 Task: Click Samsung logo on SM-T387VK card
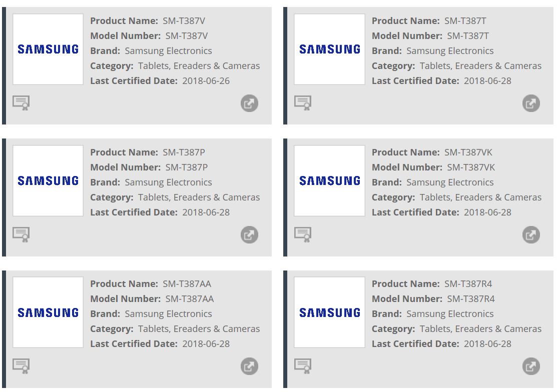pos(329,180)
